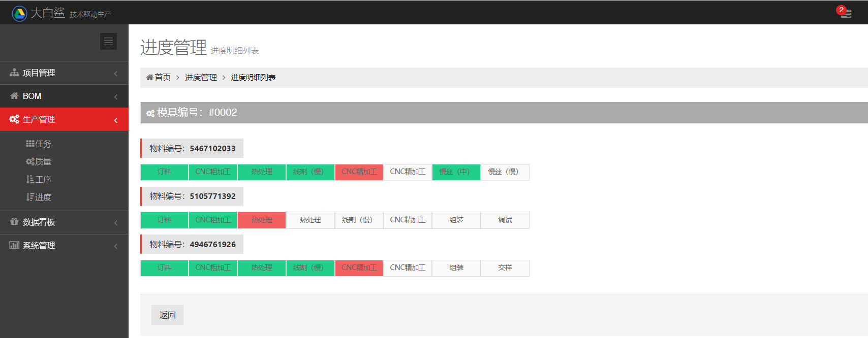Click white CNC精加工 step for material 4946761926
The height and width of the screenshot is (338, 868).
coord(408,268)
